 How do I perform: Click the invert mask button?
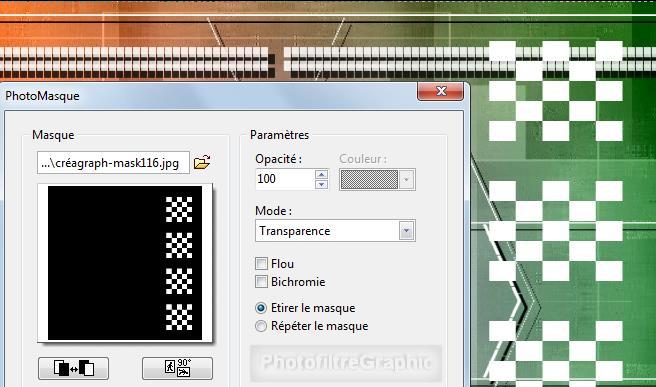click(74, 368)
